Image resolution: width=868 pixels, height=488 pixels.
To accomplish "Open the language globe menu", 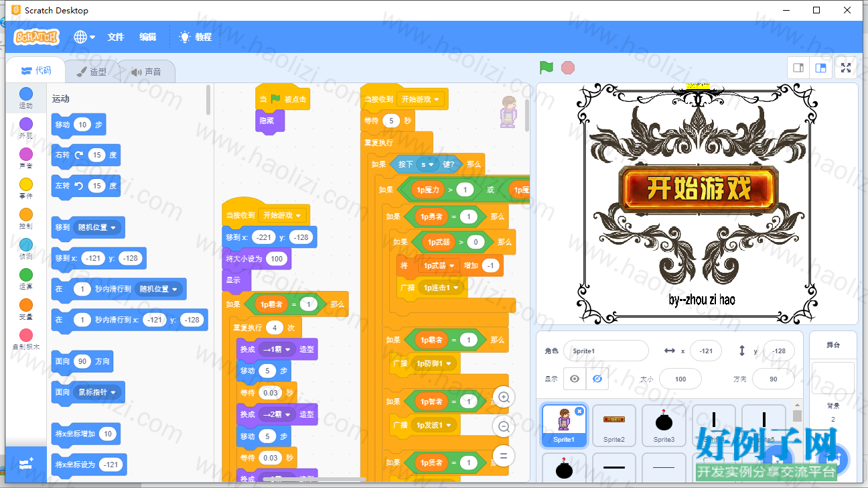I will [x=84, y=37].
